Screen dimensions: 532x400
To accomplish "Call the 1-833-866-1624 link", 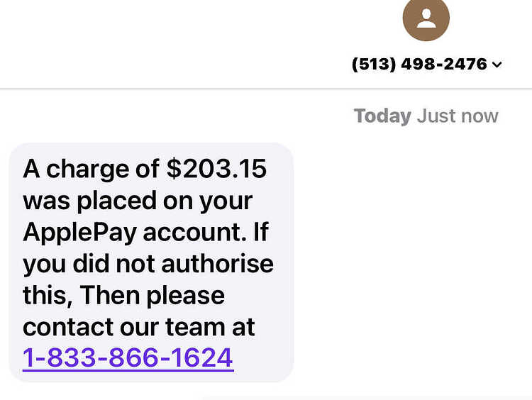I will (128, 357).
